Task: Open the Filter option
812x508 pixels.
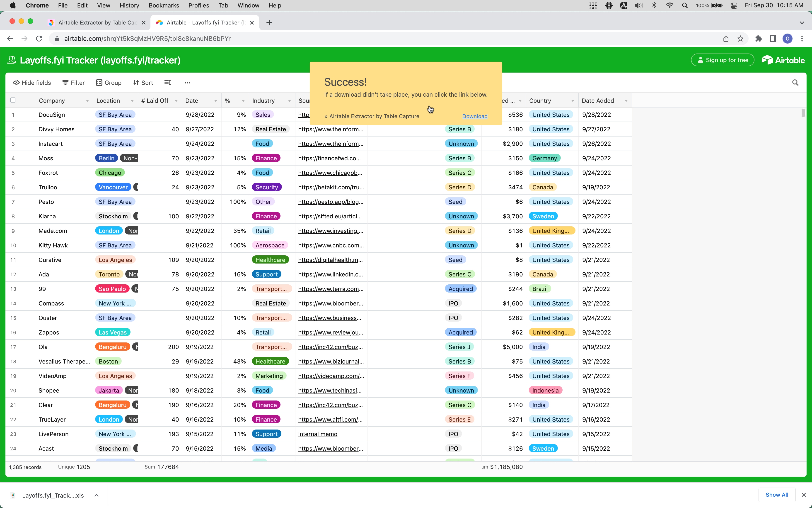Action: click(73, 83)
